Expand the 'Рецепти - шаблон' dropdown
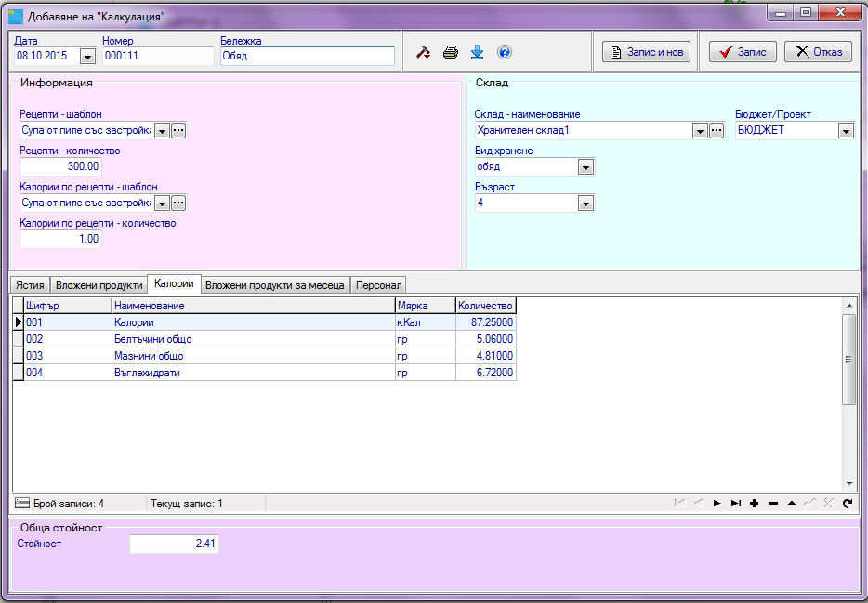 click(x=162, y=131)
